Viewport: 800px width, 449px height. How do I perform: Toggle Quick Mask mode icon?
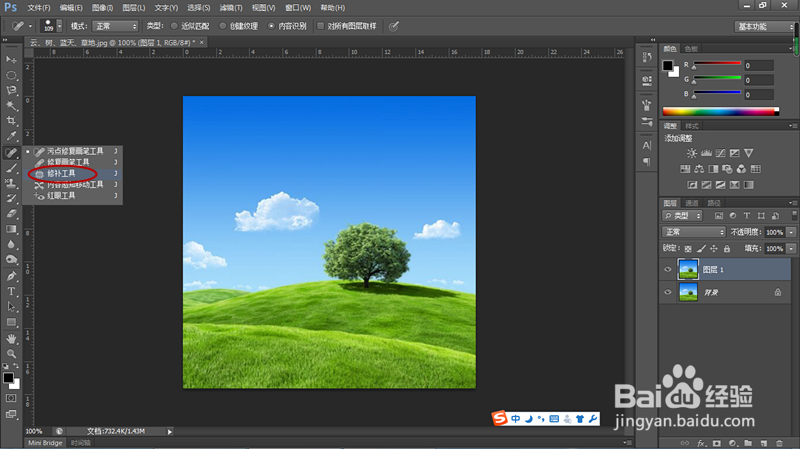11,398
